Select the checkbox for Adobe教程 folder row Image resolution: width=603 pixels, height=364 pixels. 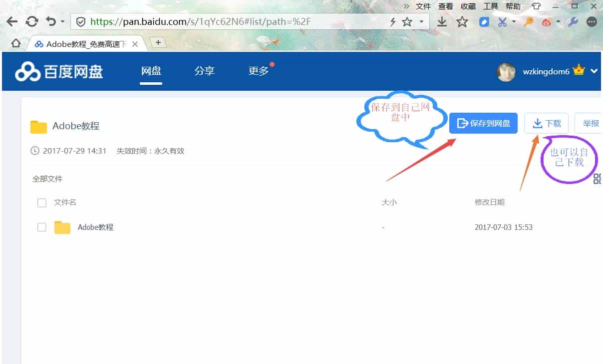coord(41,226)
